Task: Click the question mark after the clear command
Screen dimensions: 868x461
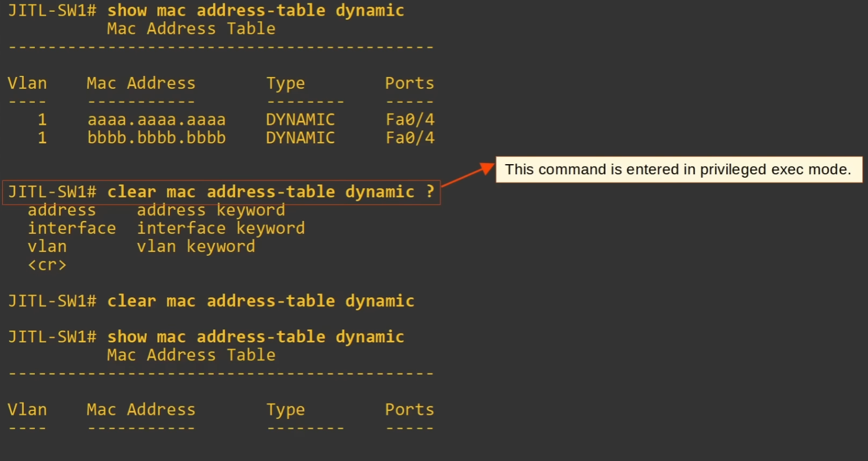Action: tap(430, 192)
